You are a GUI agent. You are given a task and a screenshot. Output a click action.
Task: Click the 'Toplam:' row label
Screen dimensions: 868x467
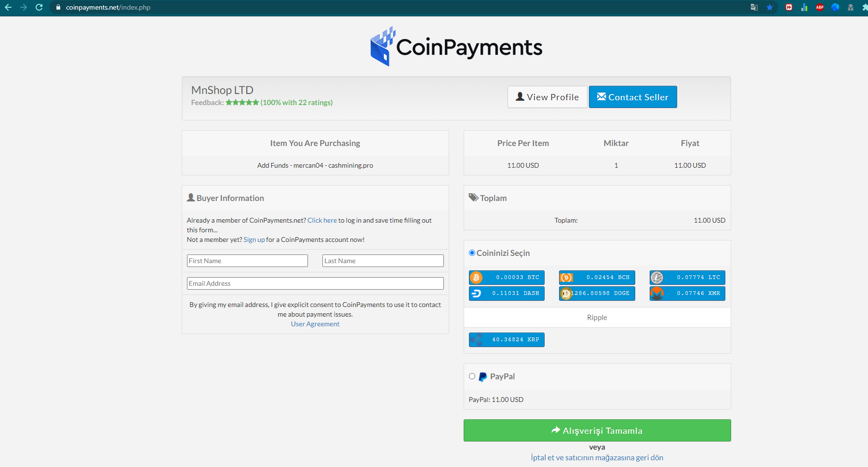pos(566,220)
